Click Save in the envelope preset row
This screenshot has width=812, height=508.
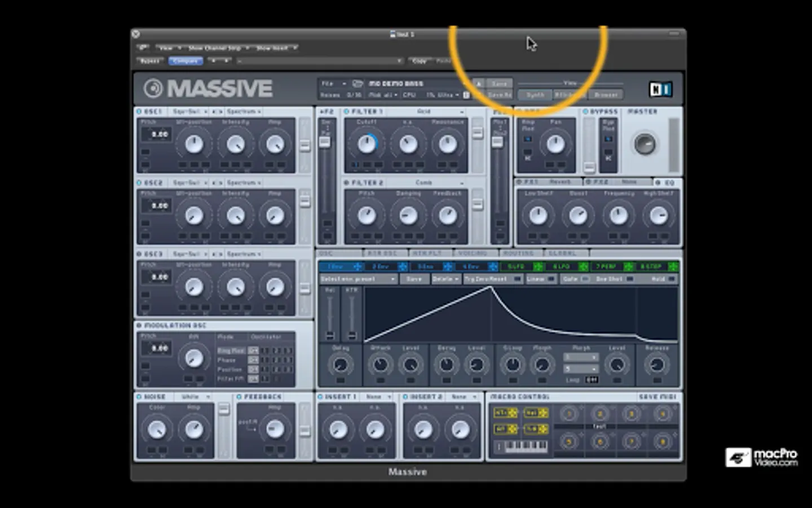[x=414, y=279]
